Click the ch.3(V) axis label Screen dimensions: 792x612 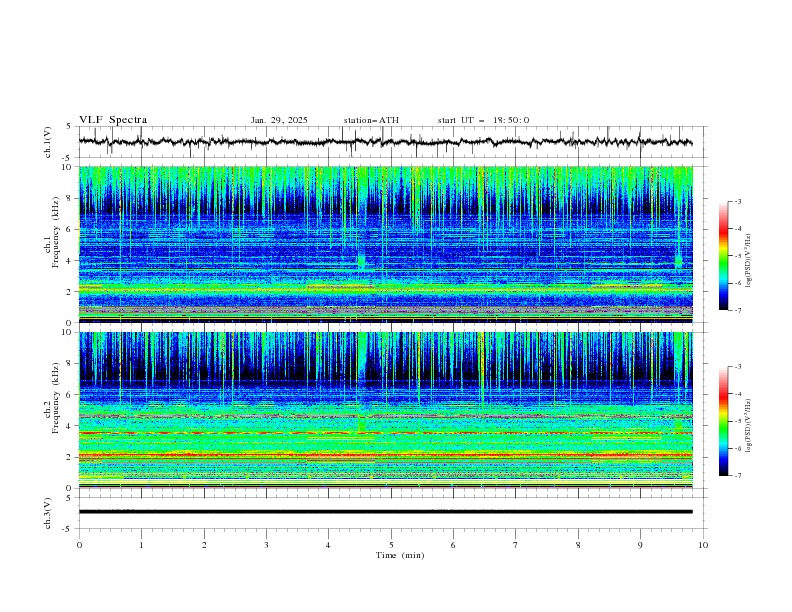pyautogui.click(x=48, y=513)
